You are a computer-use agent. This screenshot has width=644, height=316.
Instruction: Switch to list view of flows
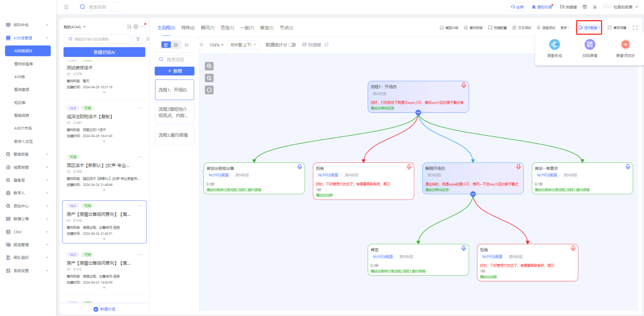click(166, 45)
